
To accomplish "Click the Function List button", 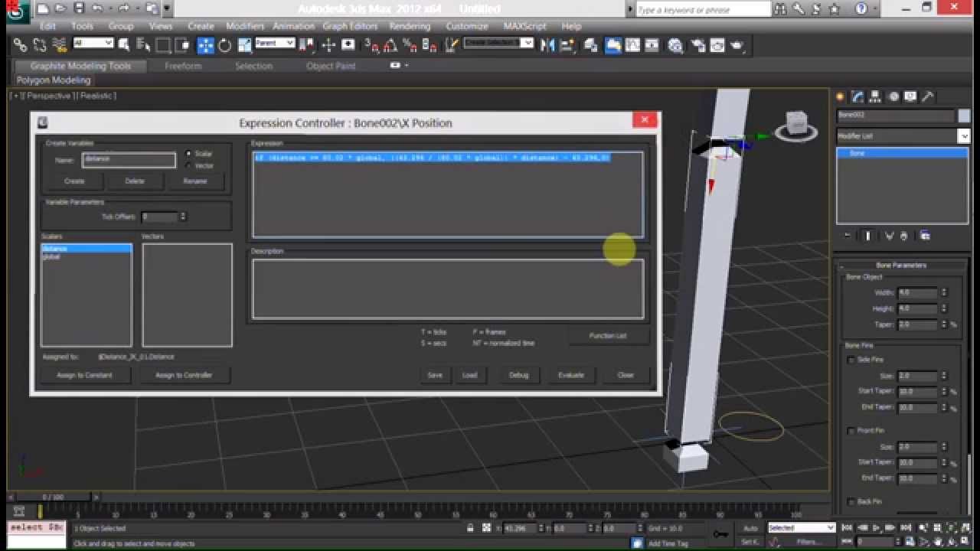I will coord(608,336).
